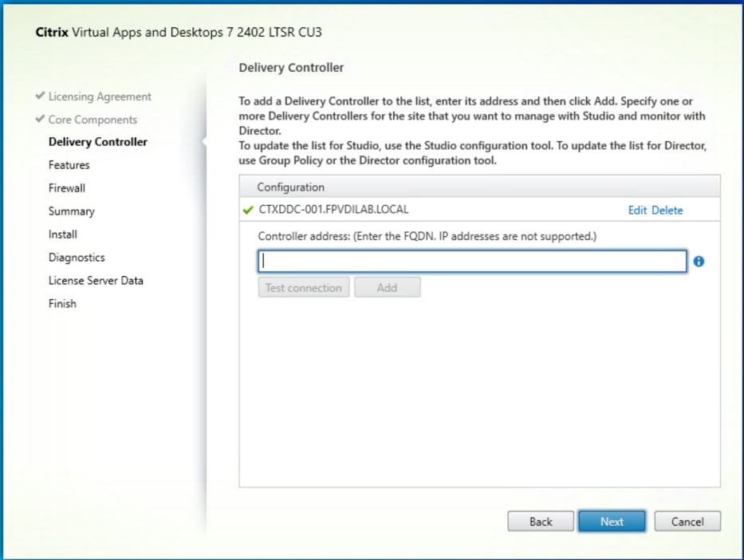Select the Features step in sidebar

click(69, 164)
